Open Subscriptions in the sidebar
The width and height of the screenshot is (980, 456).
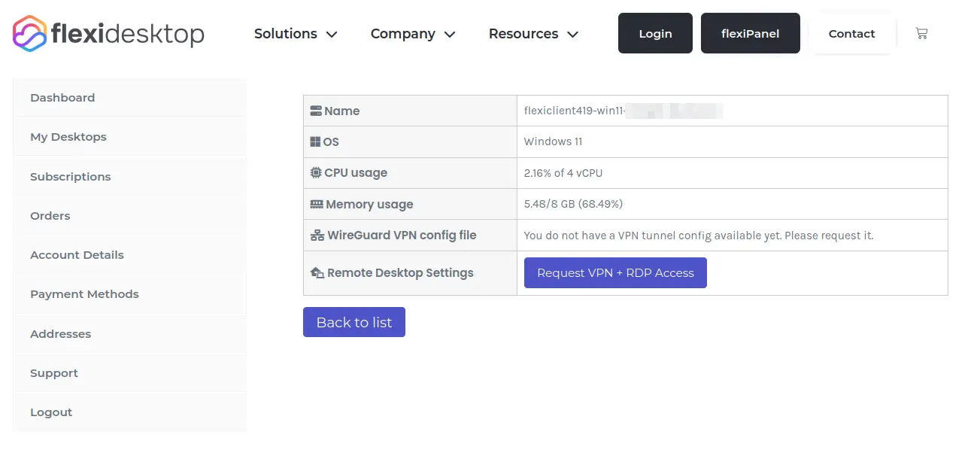tap(130, 177)
